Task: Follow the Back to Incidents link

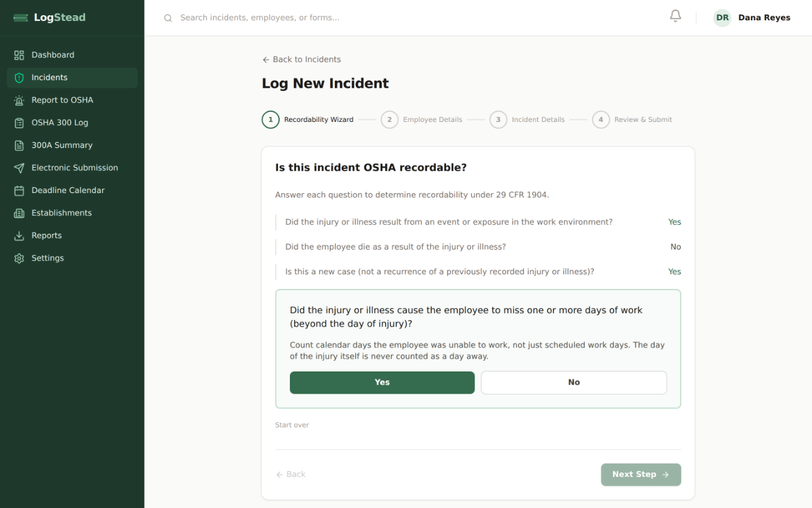Action: tap(301, 60)
